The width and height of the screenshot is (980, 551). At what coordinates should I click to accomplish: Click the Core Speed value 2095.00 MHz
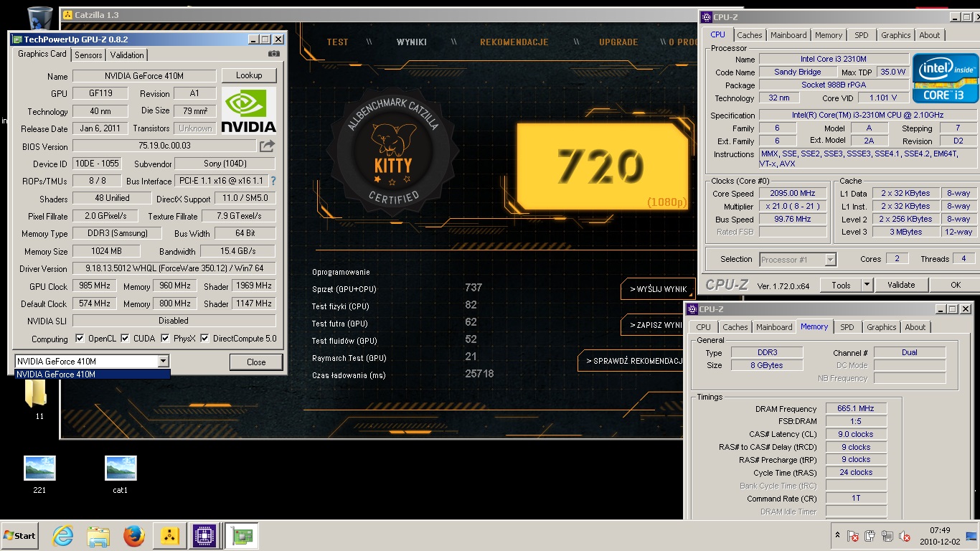793,193
